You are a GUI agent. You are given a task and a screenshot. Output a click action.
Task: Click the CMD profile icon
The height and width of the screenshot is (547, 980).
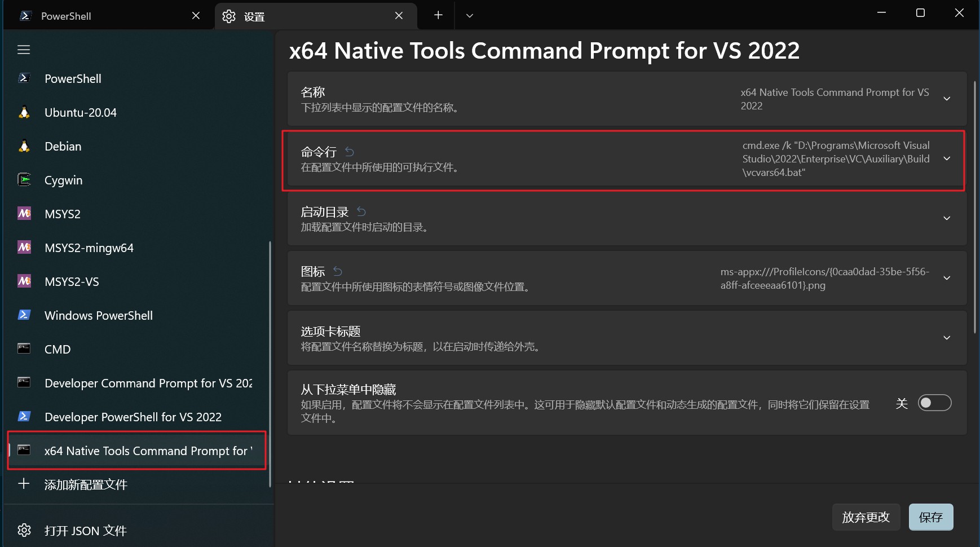[x=24, y=349]
